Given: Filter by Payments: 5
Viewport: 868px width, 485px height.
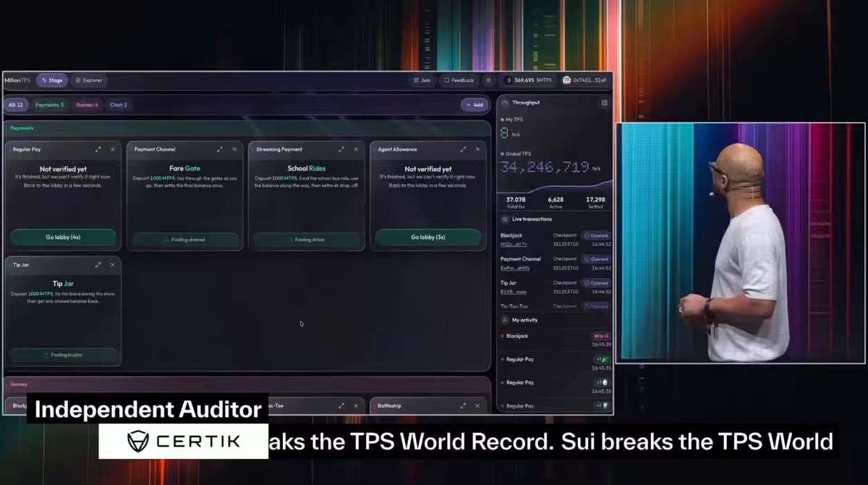Looking at the screenshot, I should pyautogui.click(x=49, y=105).
